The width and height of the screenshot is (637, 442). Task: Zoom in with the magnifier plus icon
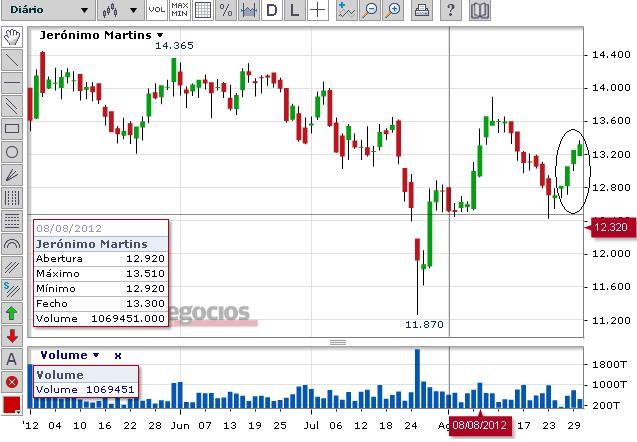pos(393,10)
